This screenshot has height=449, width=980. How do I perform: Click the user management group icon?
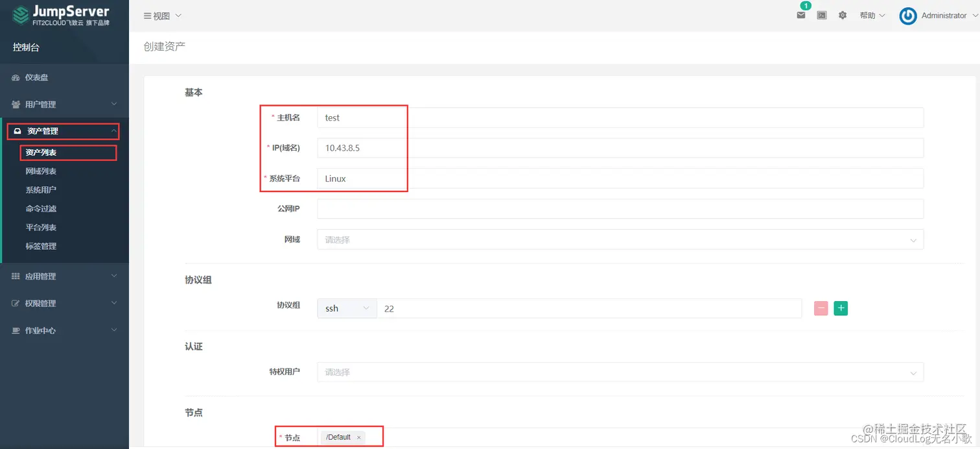pyautogui.click(x=16, y=104)
